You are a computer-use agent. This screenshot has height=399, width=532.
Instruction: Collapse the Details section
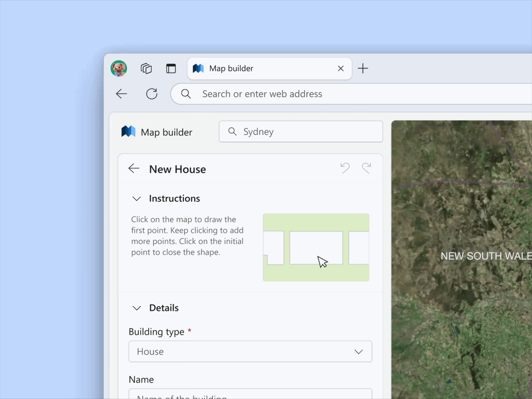click(x=136, y=308)
